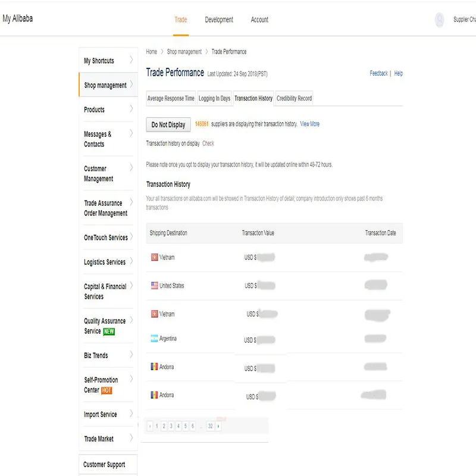This screenshot has width=476, height=476.
Task: Expand the Biz Trends sidebar item
Action: point(107,355)
